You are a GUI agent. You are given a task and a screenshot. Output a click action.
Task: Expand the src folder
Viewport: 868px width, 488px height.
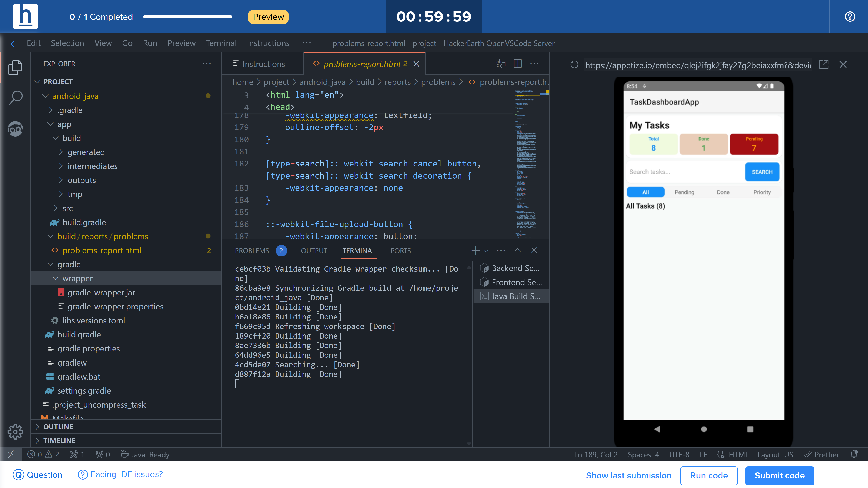tap(67, 208)
